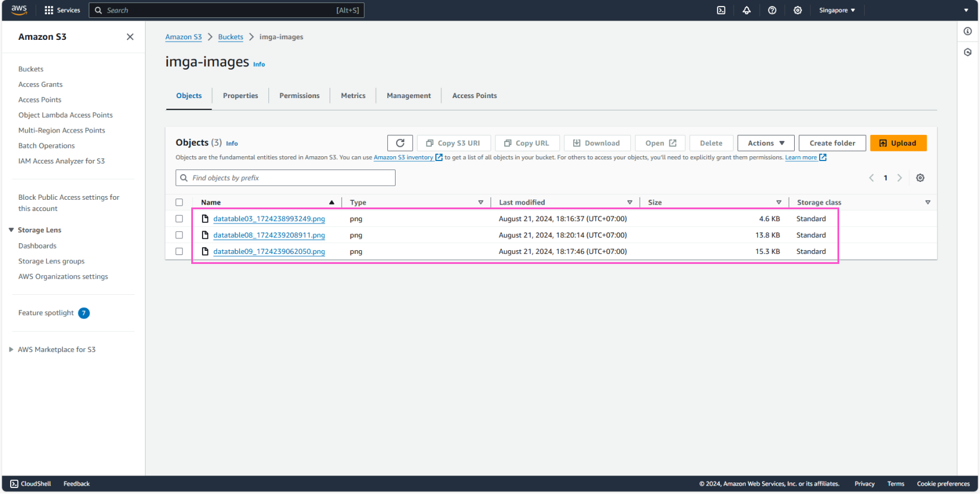Switch to the Metrics tab
Image resolution: width=980 pixels, height=494 pixels.
coord(353,96)
